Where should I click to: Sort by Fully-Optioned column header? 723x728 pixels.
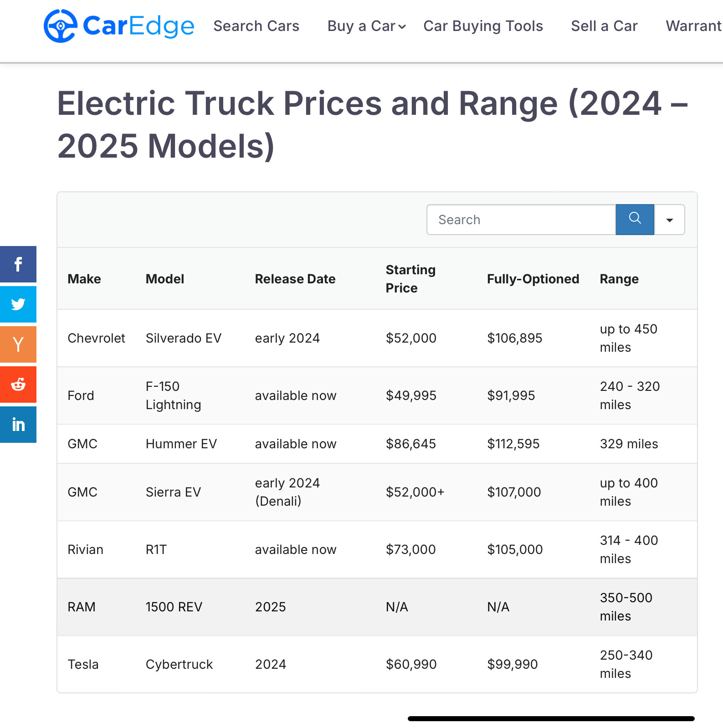click(533, 279)
